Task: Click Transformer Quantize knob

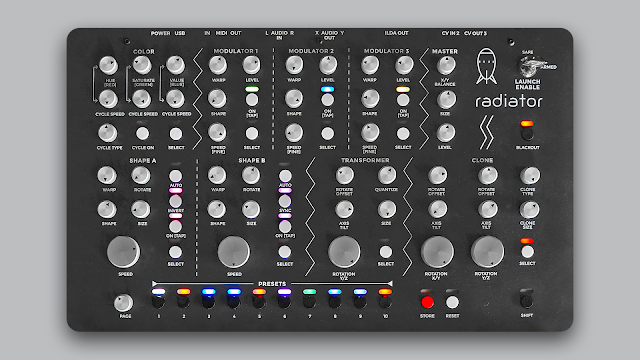Action: [386, 176]
